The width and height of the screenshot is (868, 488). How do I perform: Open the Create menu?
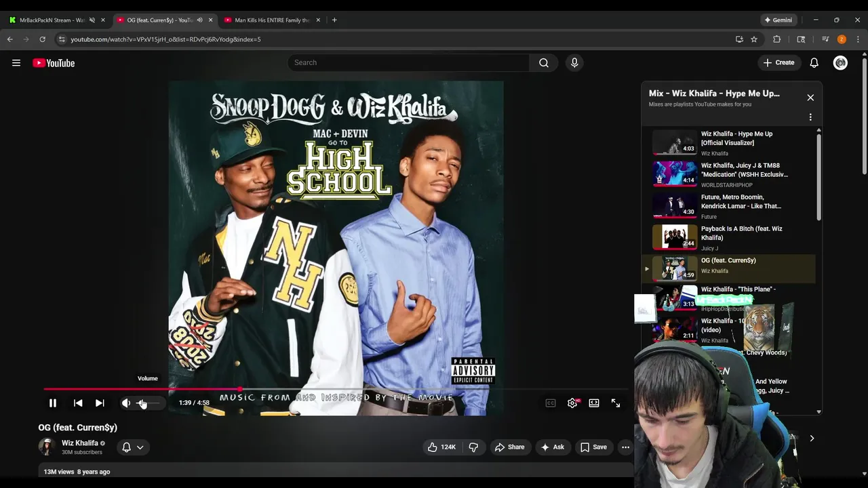778,62
